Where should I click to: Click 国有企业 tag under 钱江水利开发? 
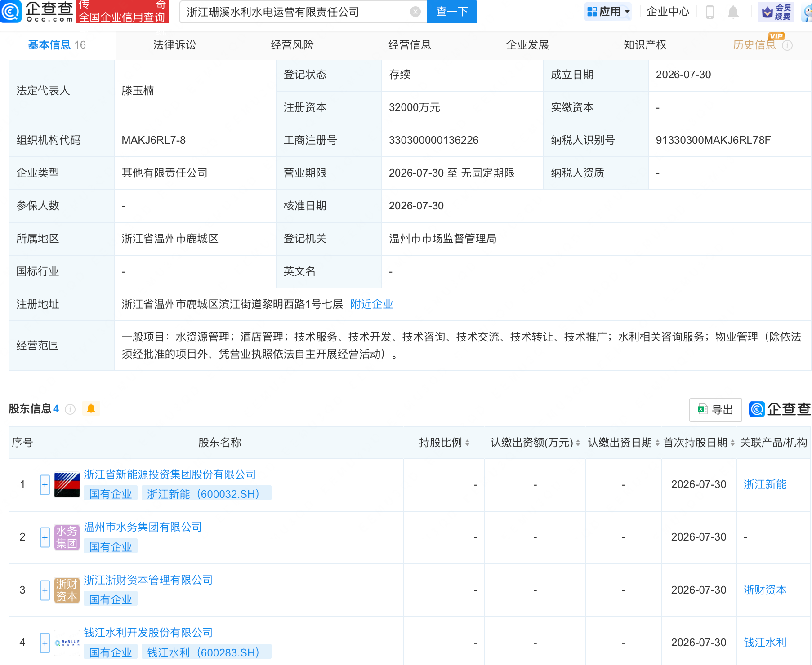pos(111,652)
